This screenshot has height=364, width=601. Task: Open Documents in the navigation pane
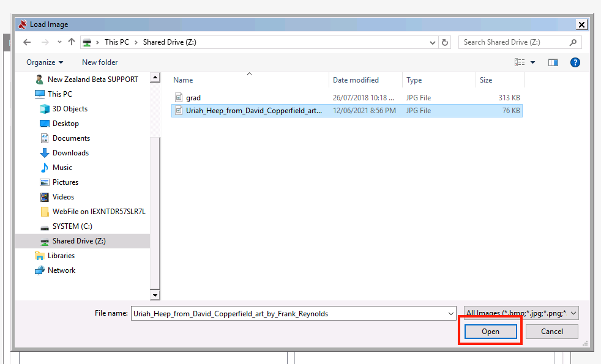click(65, 138)
